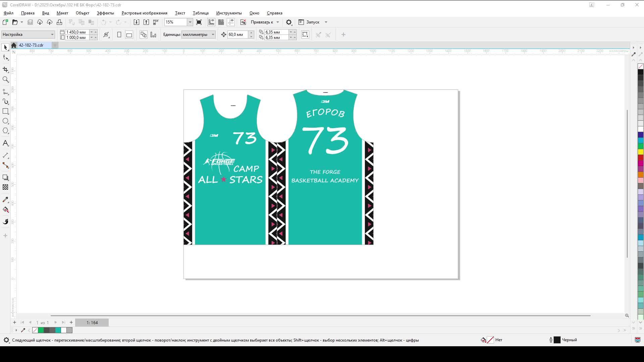Select the Zoom tool in the toolbox
This screenshot has width=644, height=362.
(x=5, y=79)
